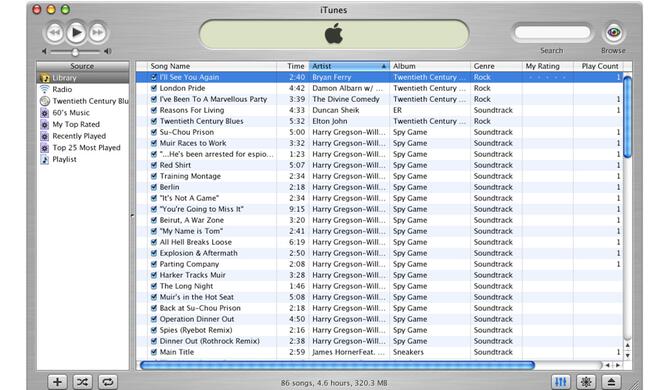Sort by the Album column header

(x=430, y=66)
